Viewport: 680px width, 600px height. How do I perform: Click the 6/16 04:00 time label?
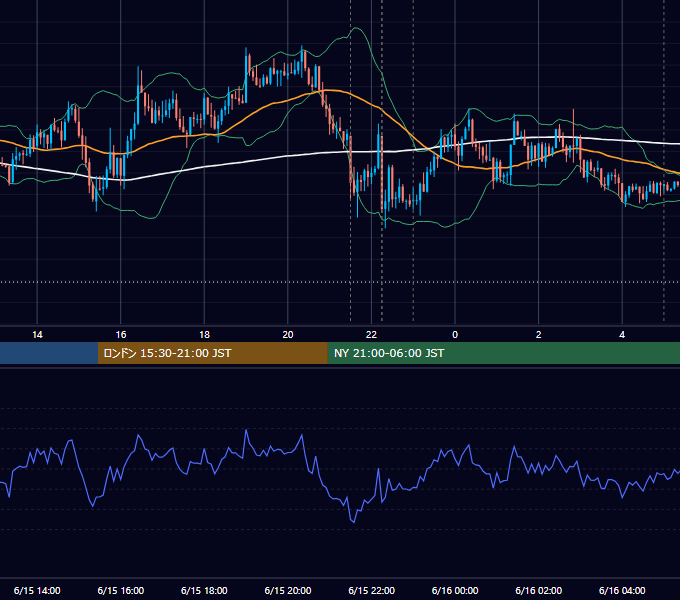click(x=622, y=590)
